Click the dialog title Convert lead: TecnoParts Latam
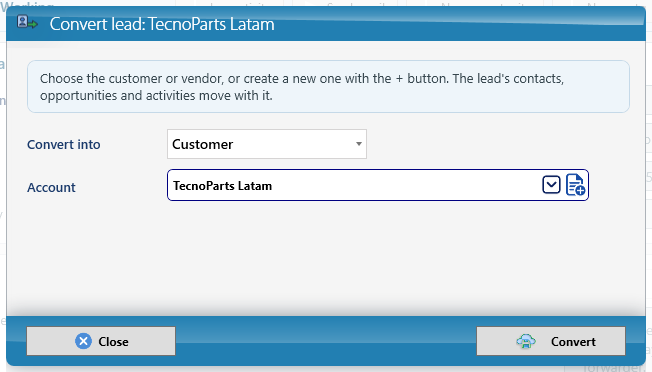 tap(162, 24)
